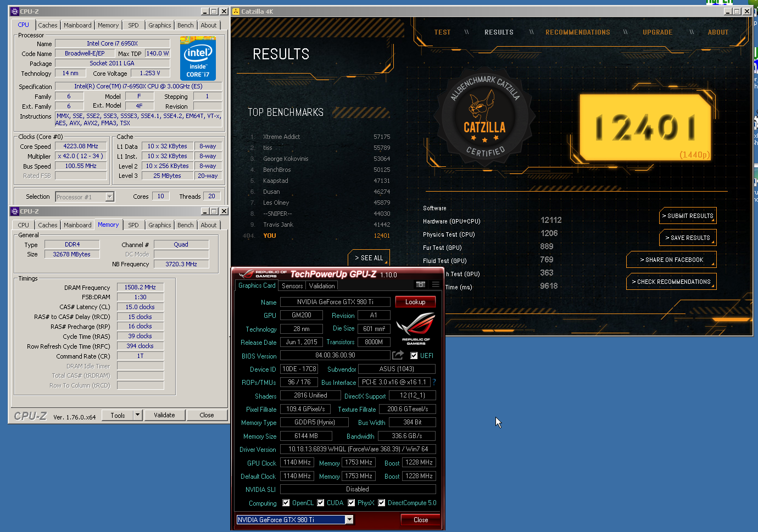Toggle the PhysX checkbox

pos(351,502)
